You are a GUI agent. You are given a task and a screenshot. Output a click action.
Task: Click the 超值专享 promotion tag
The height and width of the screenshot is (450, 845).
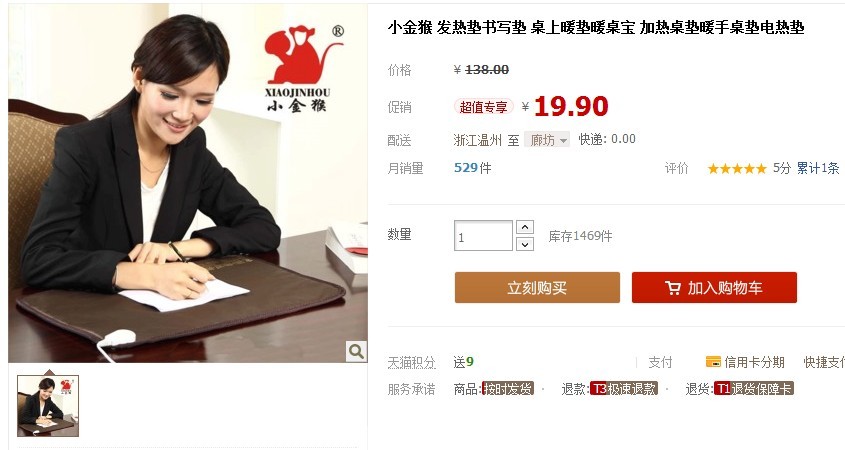tap(483, 107)
